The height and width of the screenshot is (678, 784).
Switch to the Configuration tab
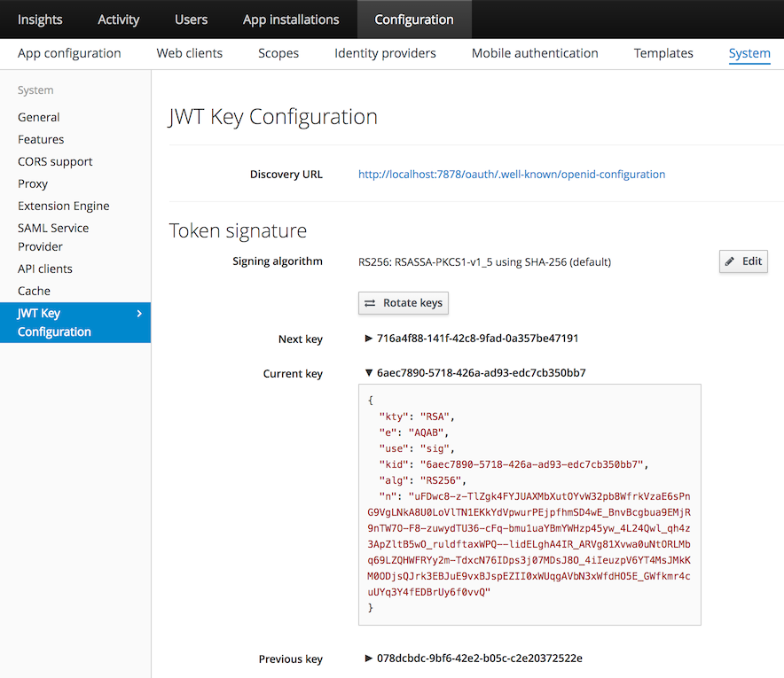pos(414,19)
